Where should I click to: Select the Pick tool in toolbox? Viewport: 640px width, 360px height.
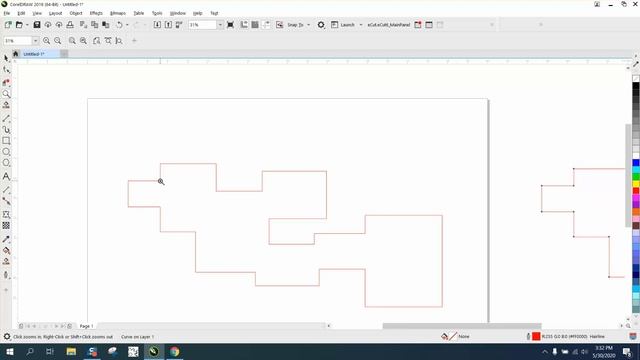[6, 58]
